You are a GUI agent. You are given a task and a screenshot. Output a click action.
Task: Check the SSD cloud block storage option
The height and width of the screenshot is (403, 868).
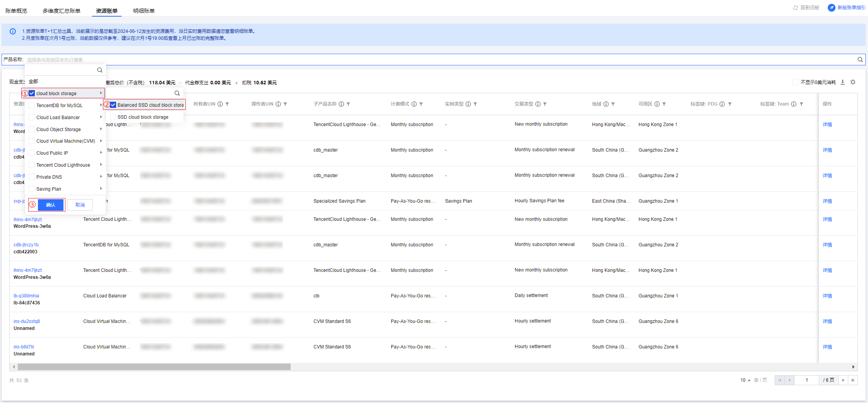[x=113, y=117]
